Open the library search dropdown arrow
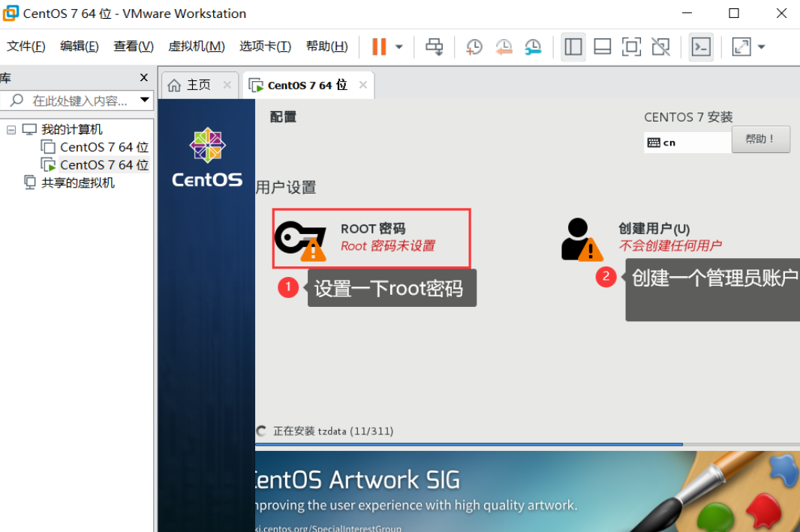800x532 pixels. coord(145,100)
